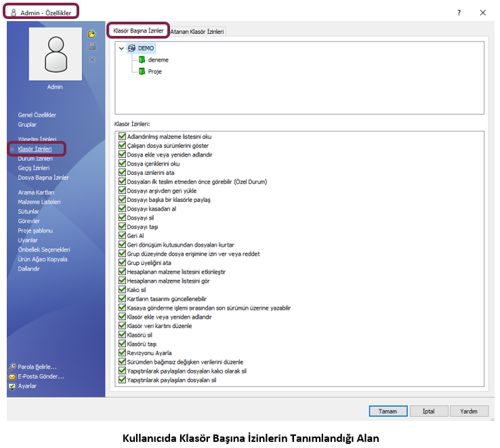This screenshot has height=448, width=500.
Task: Click the X delete icon beside the avatar
Action: coord(91,59)
